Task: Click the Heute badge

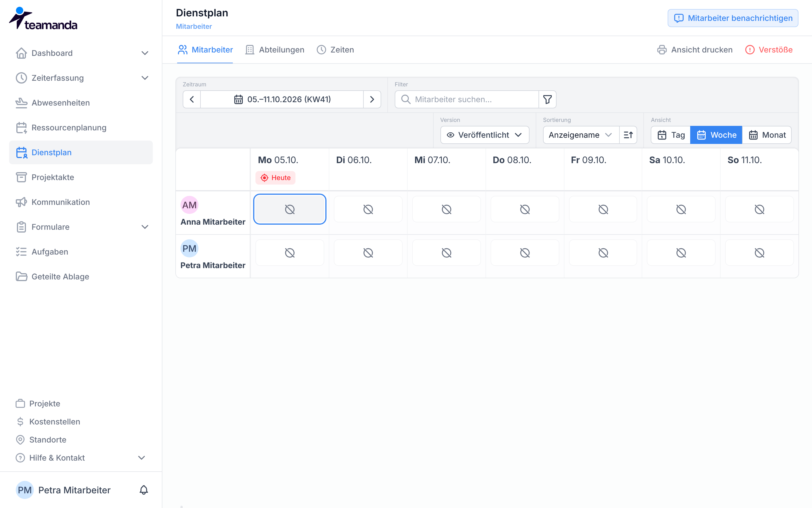Action: (x=275, y=178)
